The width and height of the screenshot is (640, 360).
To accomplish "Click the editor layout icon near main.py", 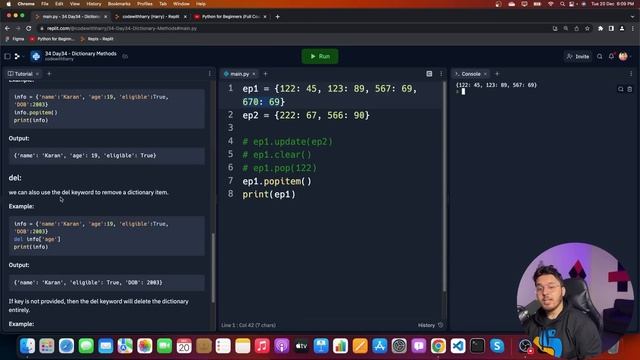I will 429,74.
